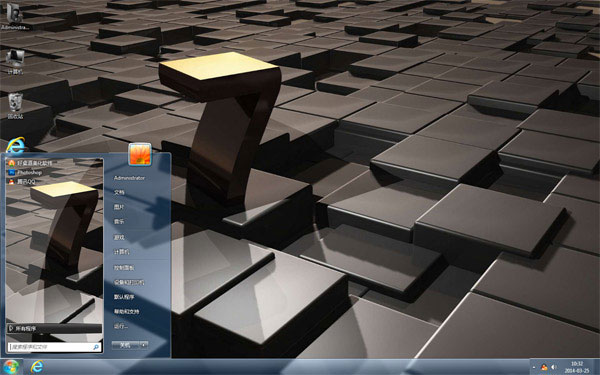
Task: Open the 计算机 desktop icon
Action: click(15, 62)
